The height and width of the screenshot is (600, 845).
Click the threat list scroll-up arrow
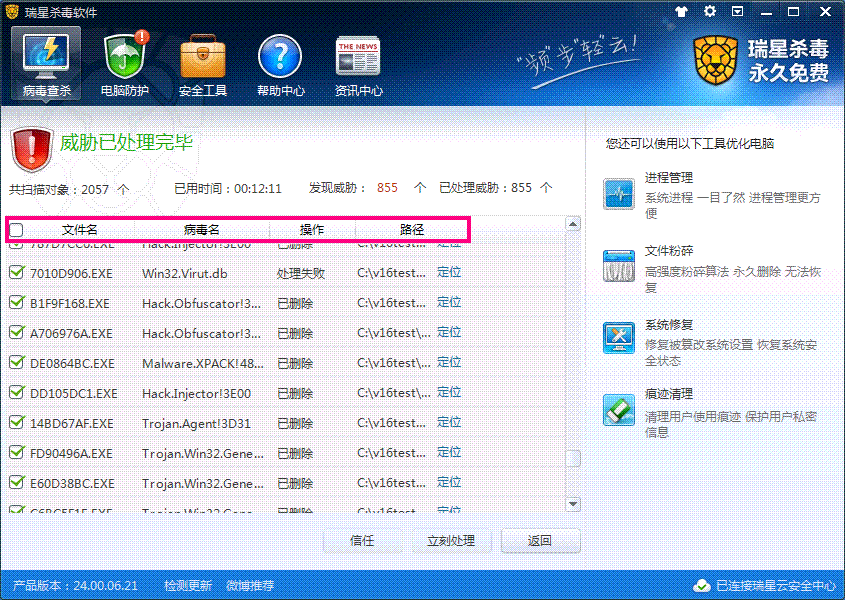tap(573, 224)
